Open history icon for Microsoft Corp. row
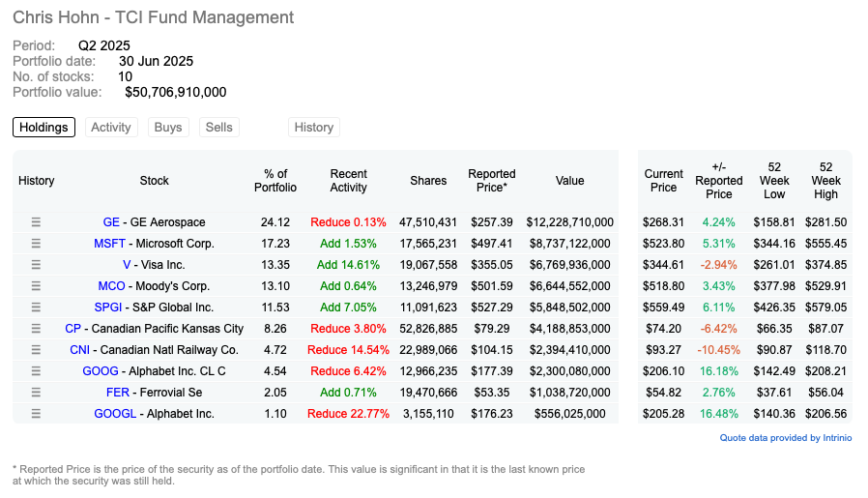This screenshot has width=868, height=498. coord(36,243)
